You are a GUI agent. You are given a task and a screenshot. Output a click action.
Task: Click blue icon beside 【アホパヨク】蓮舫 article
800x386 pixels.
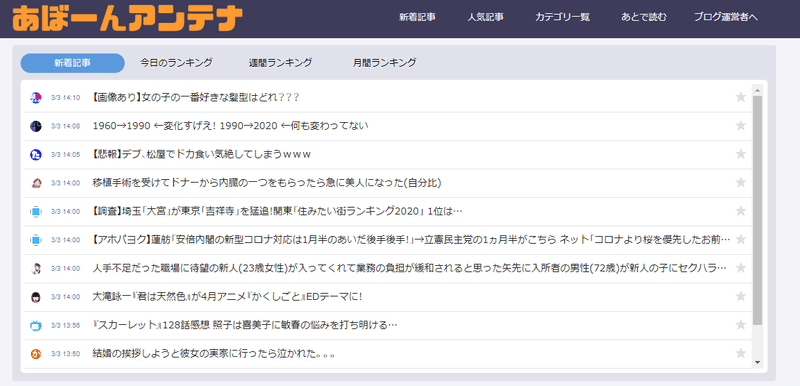(x=35, y=240)
